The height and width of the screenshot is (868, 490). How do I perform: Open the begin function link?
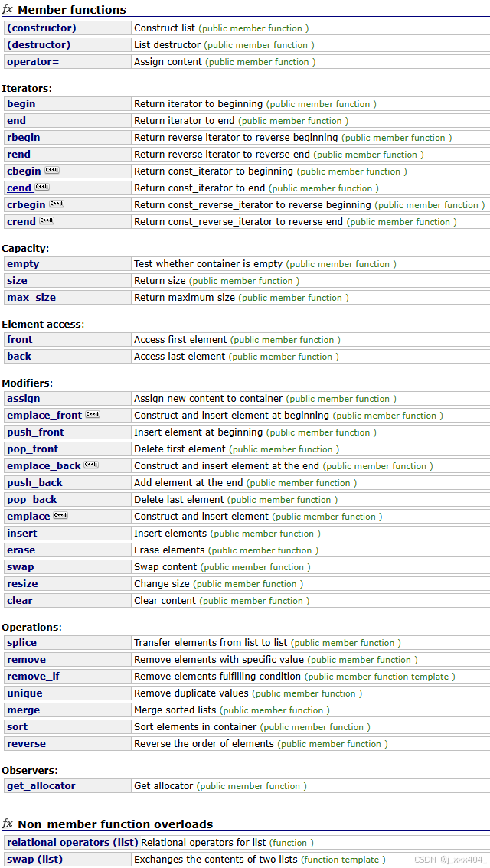coord(21,103)
